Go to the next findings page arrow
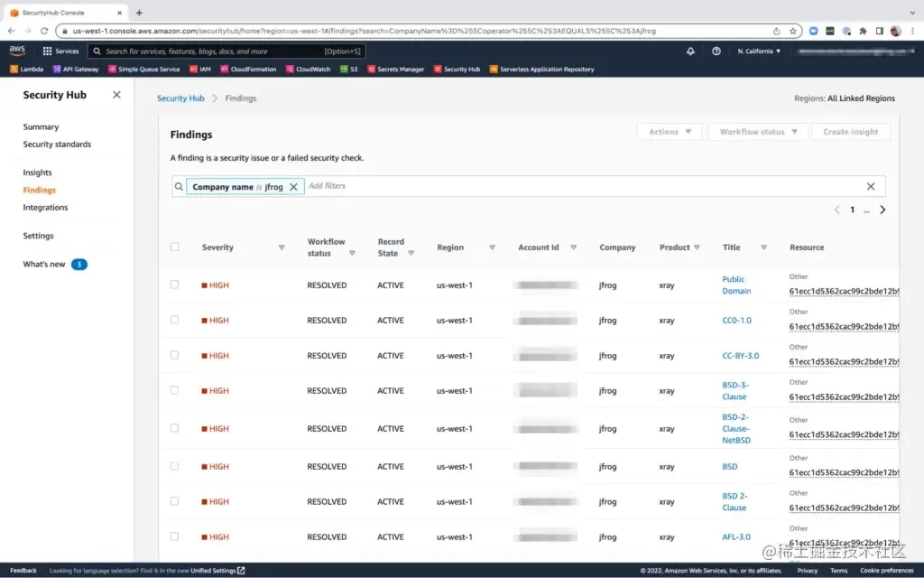The height and width of the screenshot is (578, 924). pyautogui.click(x=882, y=210)
